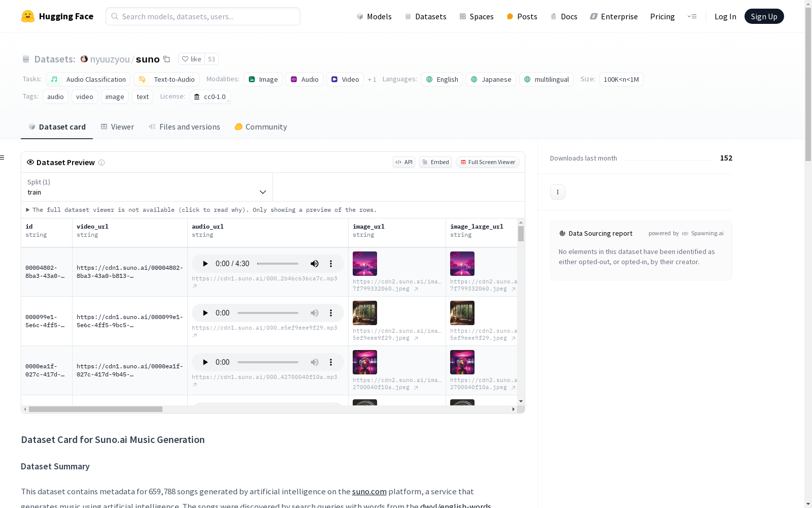812x508 pixels.
Task: Switch to the Dataset card tab
Action: click(57, 127)
